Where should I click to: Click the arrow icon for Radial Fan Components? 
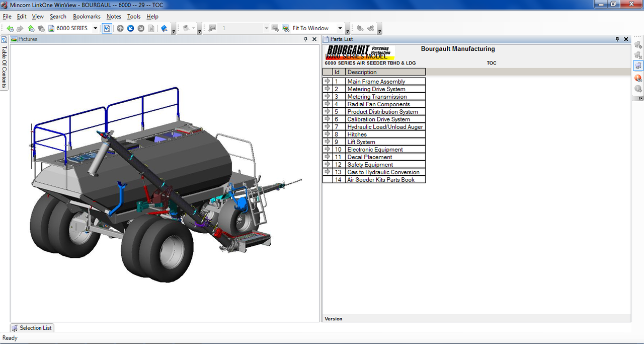[328, 104]
